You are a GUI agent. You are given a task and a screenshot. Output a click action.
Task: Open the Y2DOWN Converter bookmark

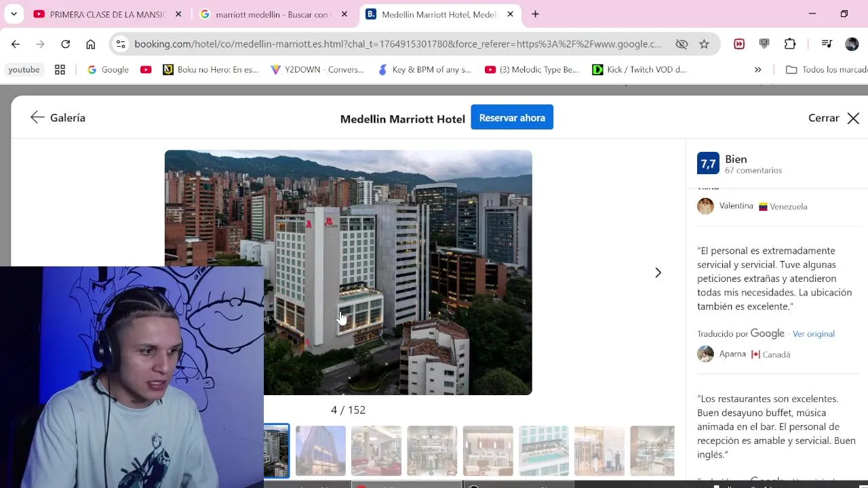(x=317, y=70)
